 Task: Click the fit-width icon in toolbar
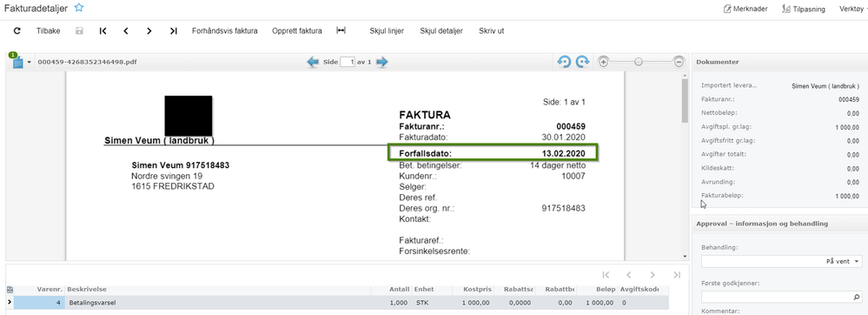click(x=341, y=31)
